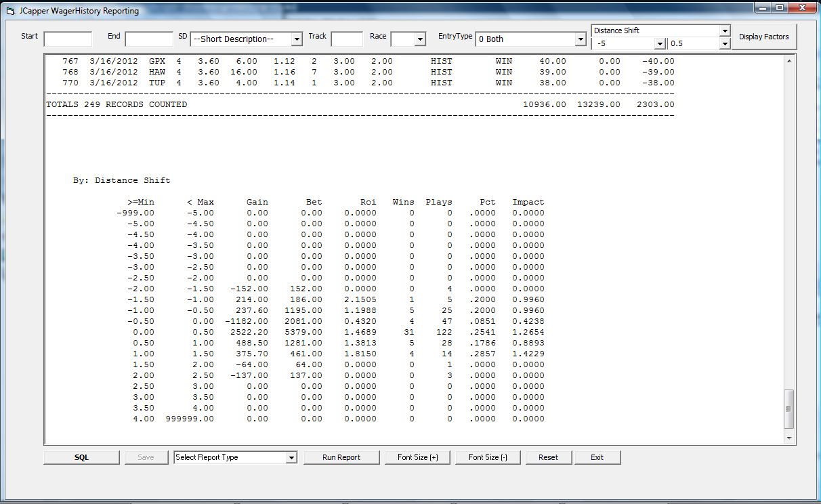This screenshot has width=821, height=504.
Task: Click the ROI value 2.1505
Action: [360, 299]
